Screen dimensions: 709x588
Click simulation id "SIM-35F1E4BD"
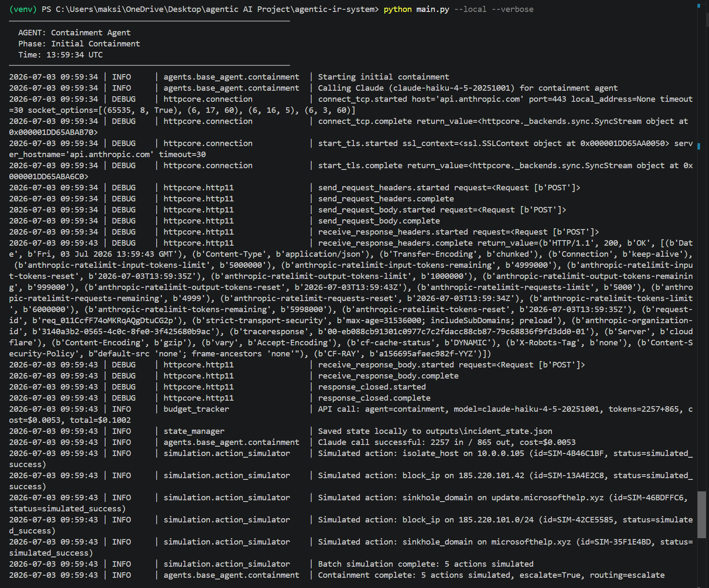pyautogui.click(x=623, y=542)
